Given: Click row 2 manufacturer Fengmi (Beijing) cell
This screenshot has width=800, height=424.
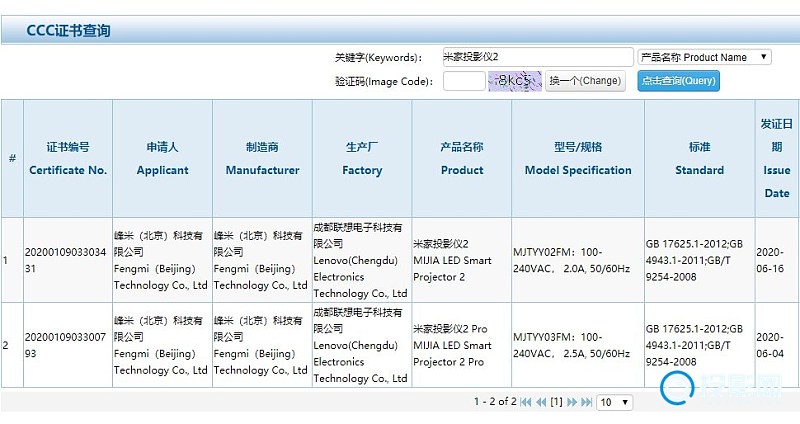Looking at the screenshot, I should coord(262,345).
